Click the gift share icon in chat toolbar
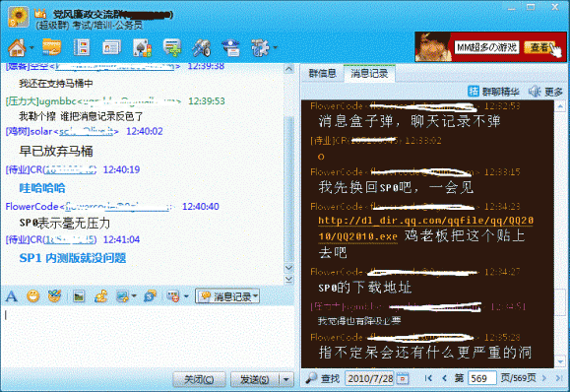Image resolution: width=570 pixels, height=392 pixels. pos(150,296)
